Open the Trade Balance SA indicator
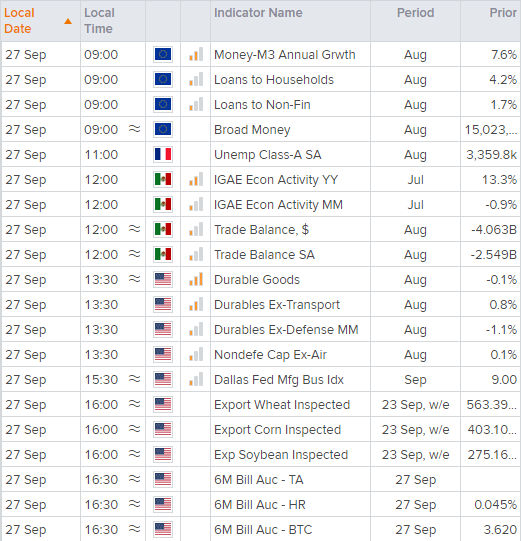This screenshot has height=541, width=521. (x=264, y=255)
